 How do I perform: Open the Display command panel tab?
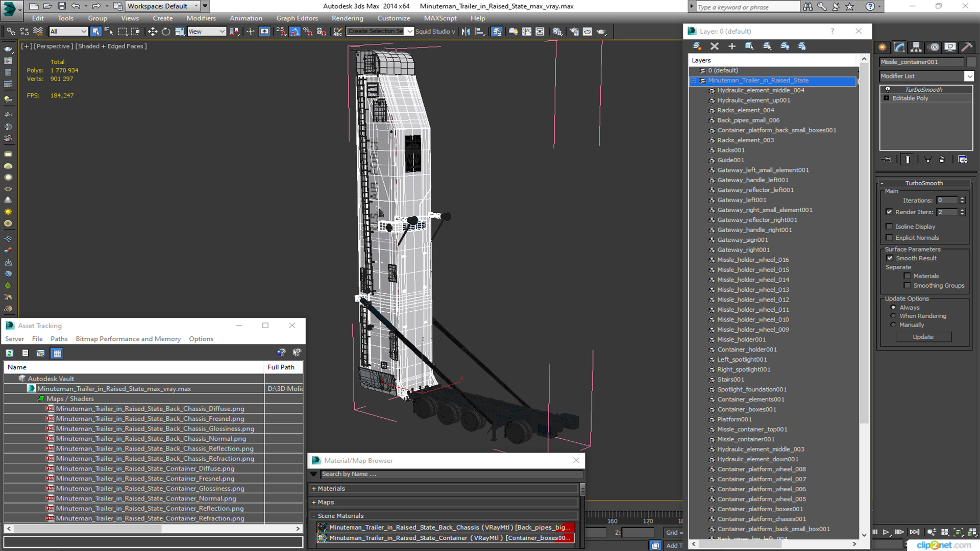950,47
